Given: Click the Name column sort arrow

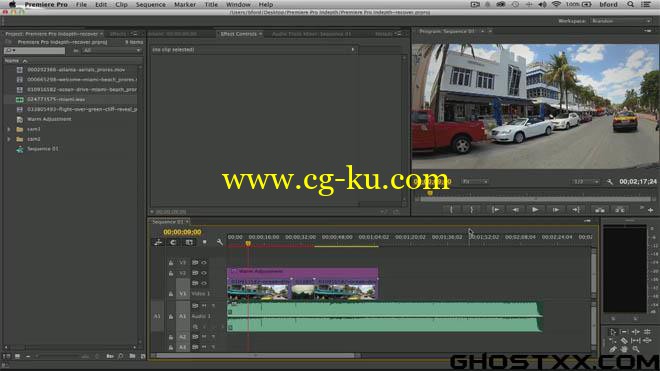Looking at the screenshot, I should 25,61.
